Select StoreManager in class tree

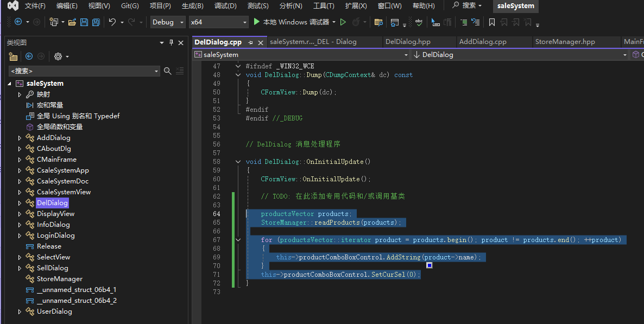(59, 279)
